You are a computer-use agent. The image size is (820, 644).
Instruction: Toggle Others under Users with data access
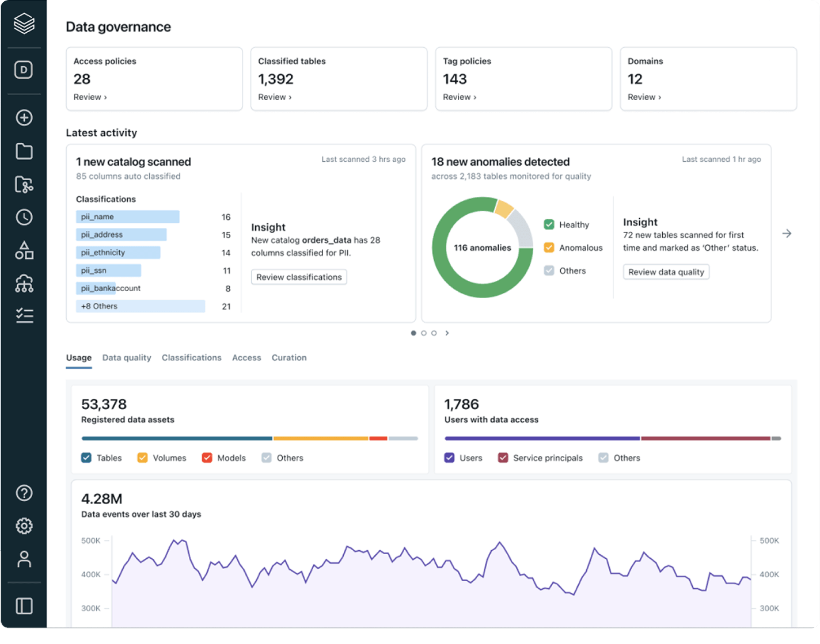[x=603, y=458]
